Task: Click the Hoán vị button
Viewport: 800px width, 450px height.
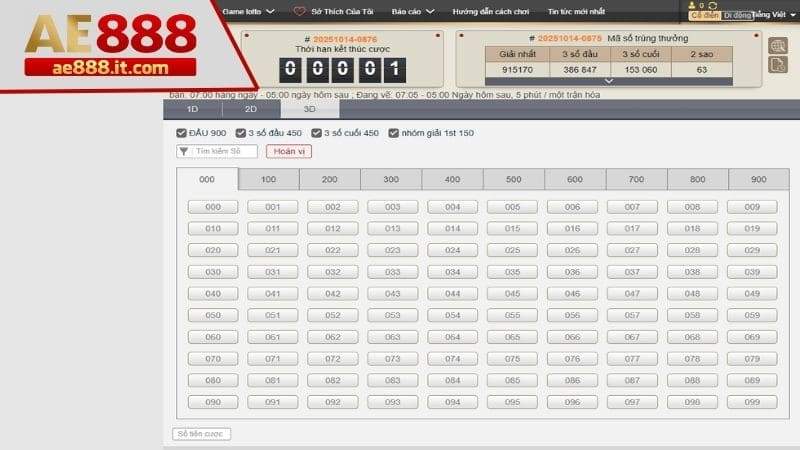Action: 288,151
